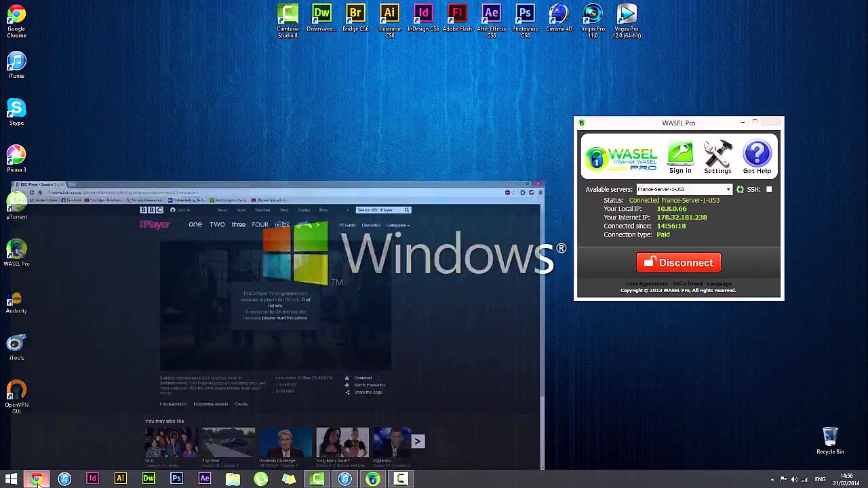The width and height of the screenshot is (868, 488).
Task: Open InDesign CS6 desktop shortcut
Action: click(x=423, y=18)
